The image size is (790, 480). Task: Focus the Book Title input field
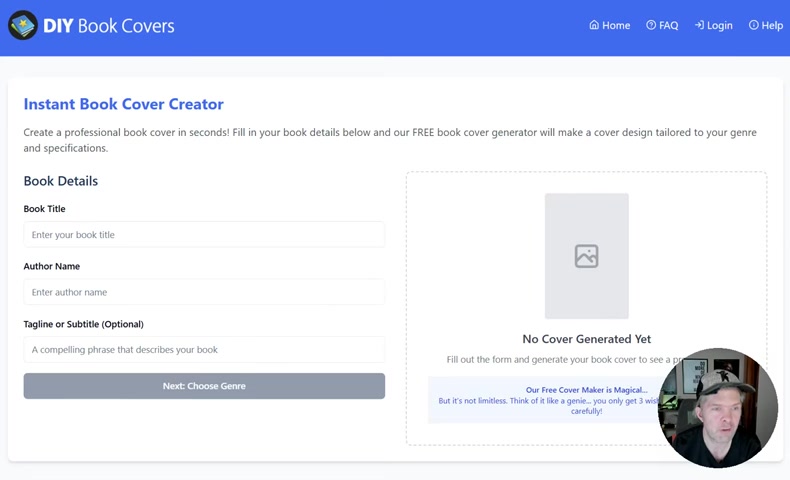[x=204, y=235]
